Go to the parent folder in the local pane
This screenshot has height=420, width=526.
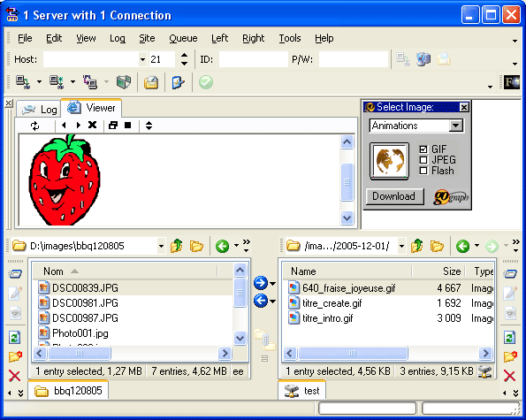point(177,246)
